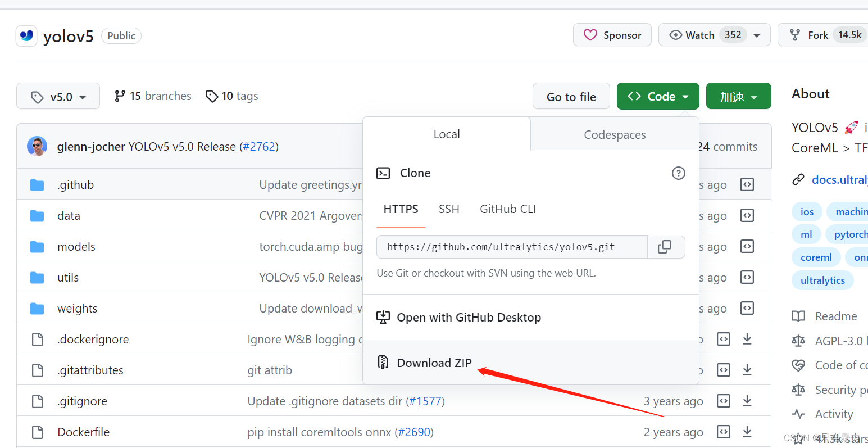Screen dimensions: 868x448
Task: Expand the Watch options dropdown arrow
Action: [757, 35]
